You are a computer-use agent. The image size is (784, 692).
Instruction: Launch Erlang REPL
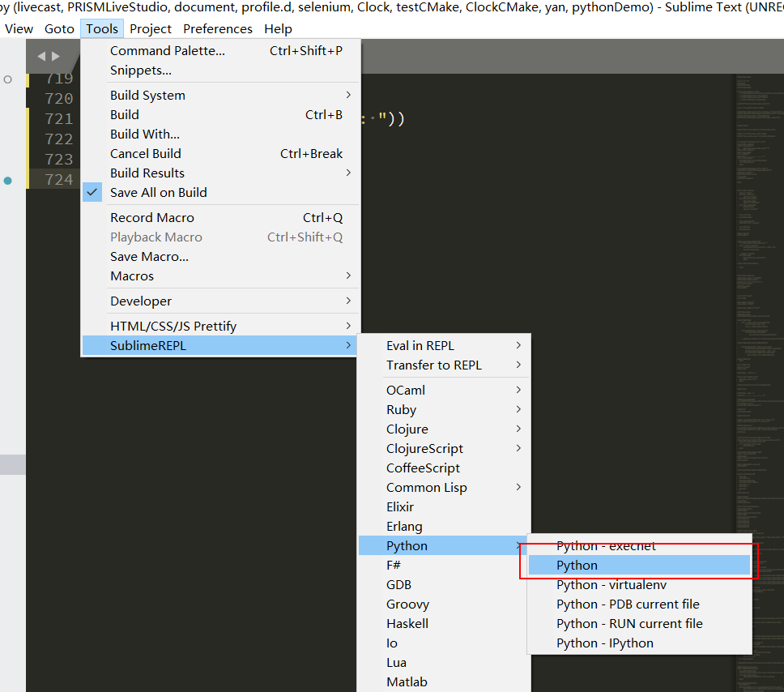[444, 527]
